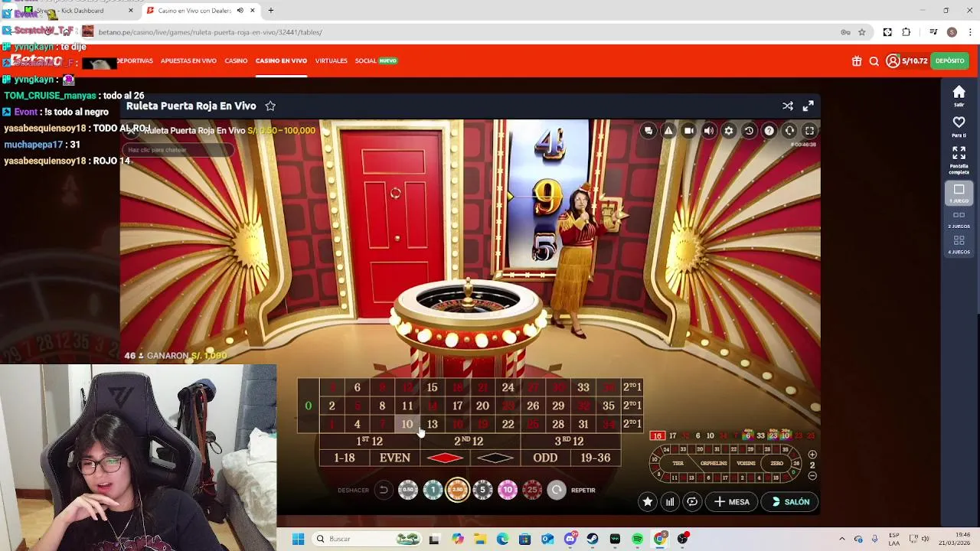This screenshot has width=980, height=551.
Task: Enter Pantalla completa mode from sidebar
Action: click(959, 160)
